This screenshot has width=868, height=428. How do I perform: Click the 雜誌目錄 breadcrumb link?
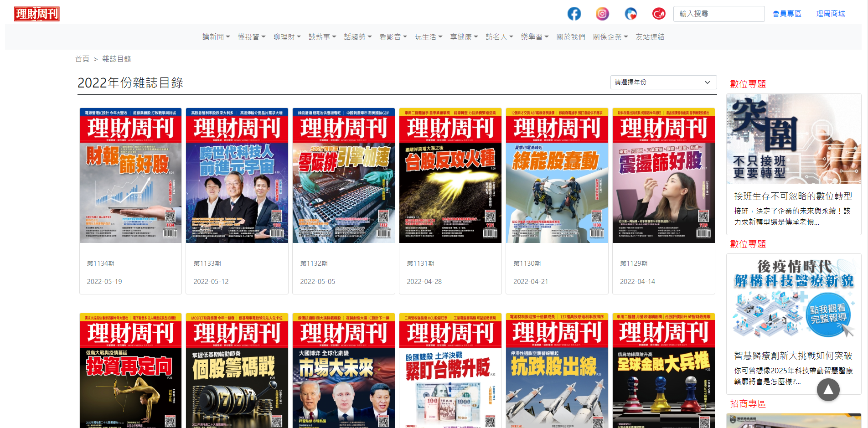pos(117,59)
